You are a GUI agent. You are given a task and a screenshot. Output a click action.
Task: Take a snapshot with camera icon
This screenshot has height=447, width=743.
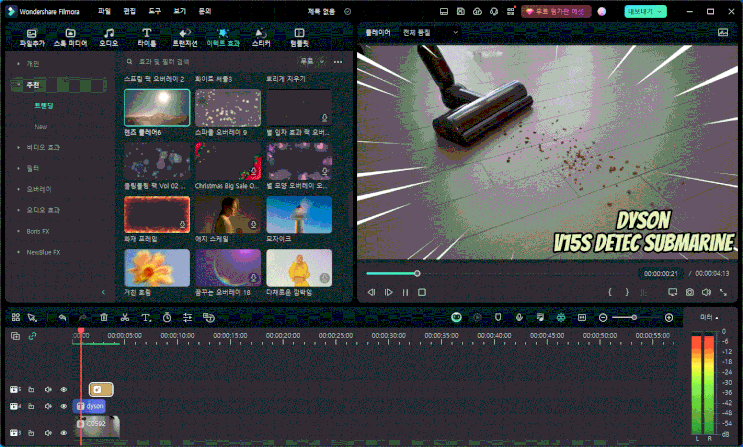coord(689,292)
